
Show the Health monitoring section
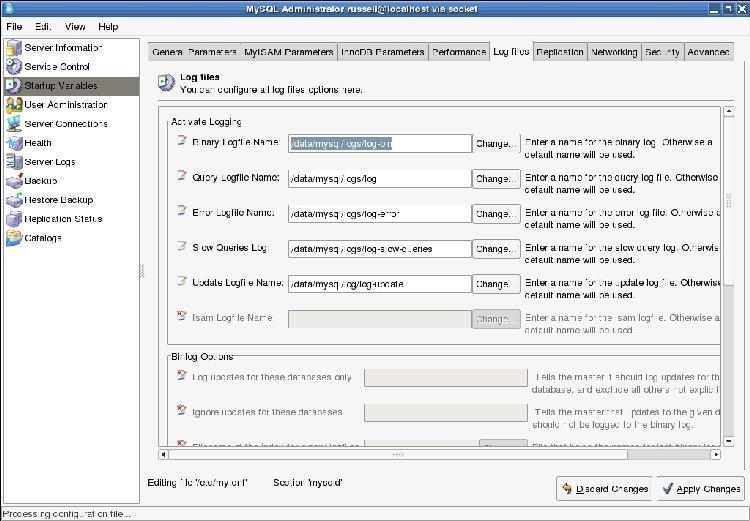(14, 142)
